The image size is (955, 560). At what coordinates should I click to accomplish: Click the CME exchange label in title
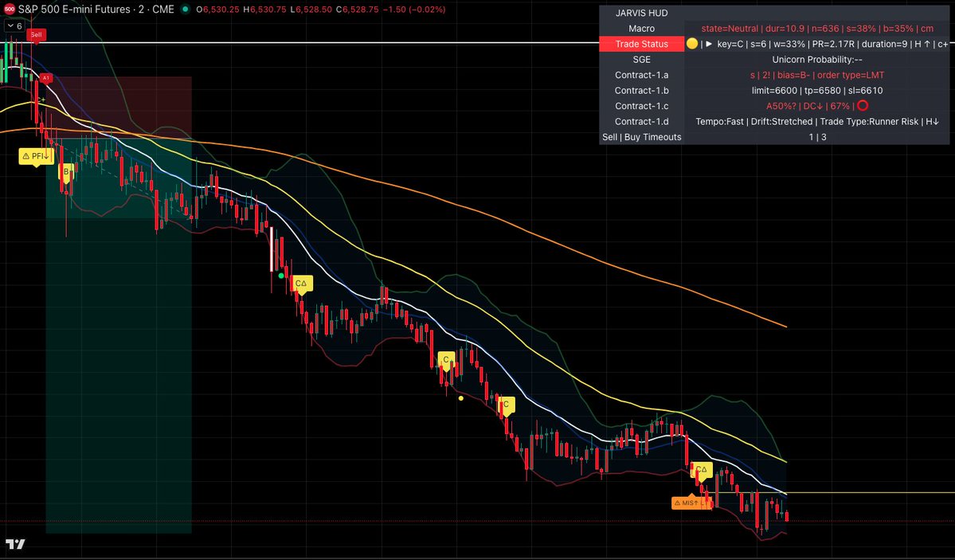(x=163, y=9)
